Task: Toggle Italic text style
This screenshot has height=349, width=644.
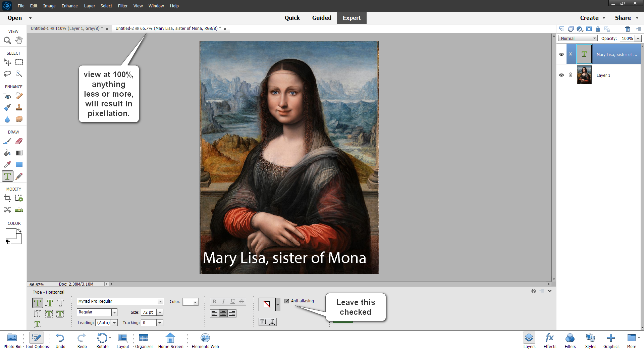Action: pos(223,301)
